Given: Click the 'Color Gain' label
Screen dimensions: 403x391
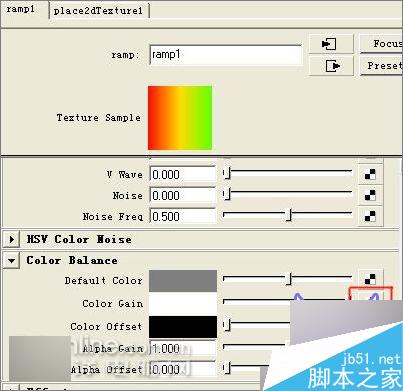Looking at the screenshot, I should (113, 304).
